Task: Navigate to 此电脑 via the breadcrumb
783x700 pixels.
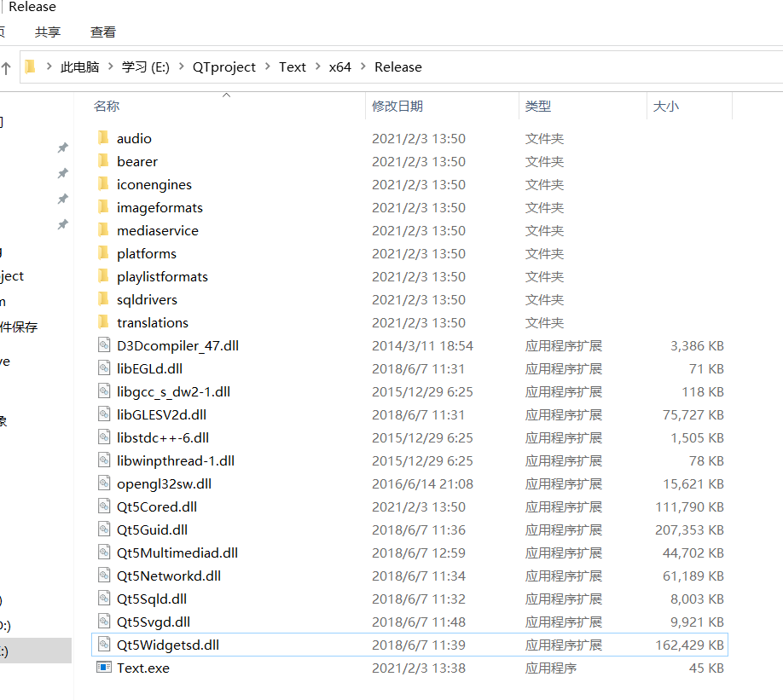Action: [x=79, y=67]
